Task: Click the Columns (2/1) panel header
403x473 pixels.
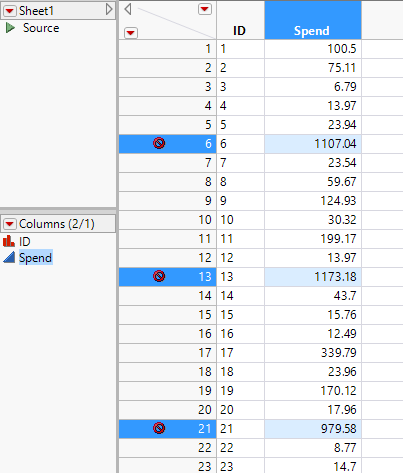Action: [x=58, y=223]
